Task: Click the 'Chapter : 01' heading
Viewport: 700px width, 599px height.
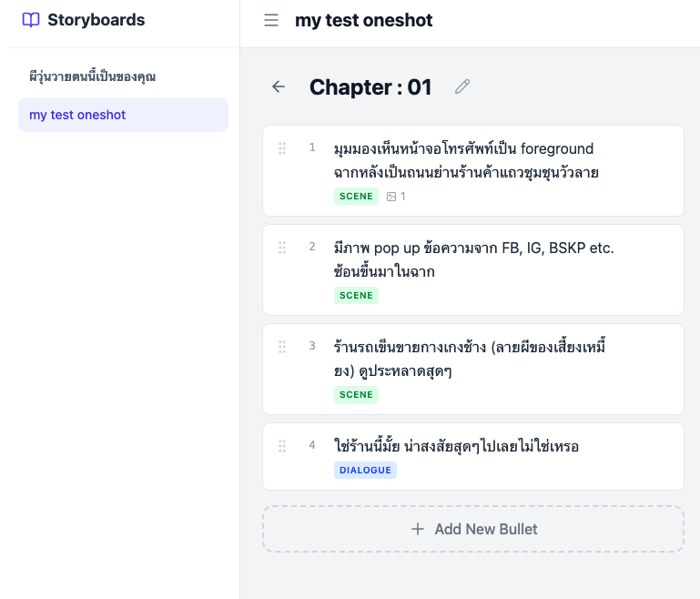Action: [370, 87]
